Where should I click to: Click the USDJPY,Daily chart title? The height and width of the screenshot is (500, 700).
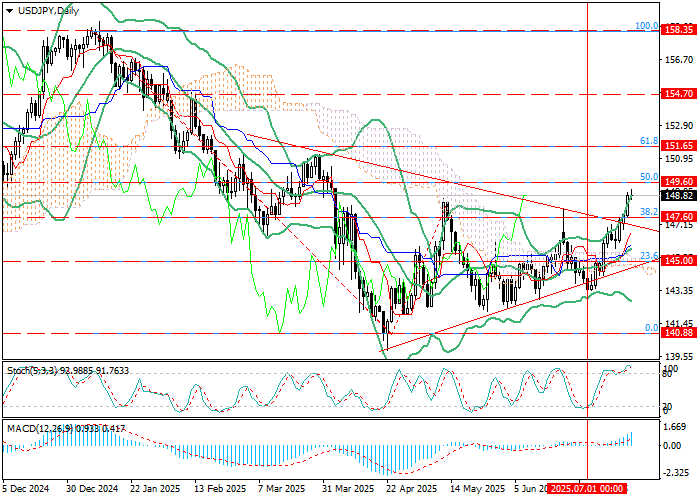48,11
